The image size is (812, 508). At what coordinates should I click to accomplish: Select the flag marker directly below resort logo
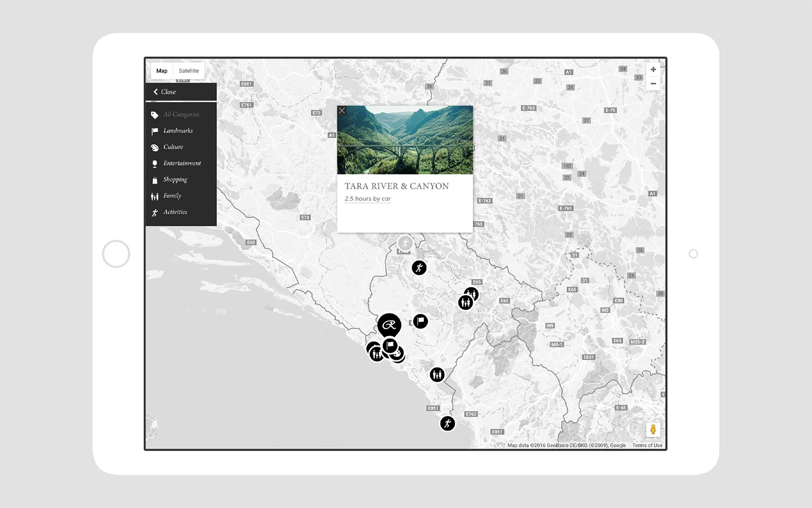click(390, 346)
